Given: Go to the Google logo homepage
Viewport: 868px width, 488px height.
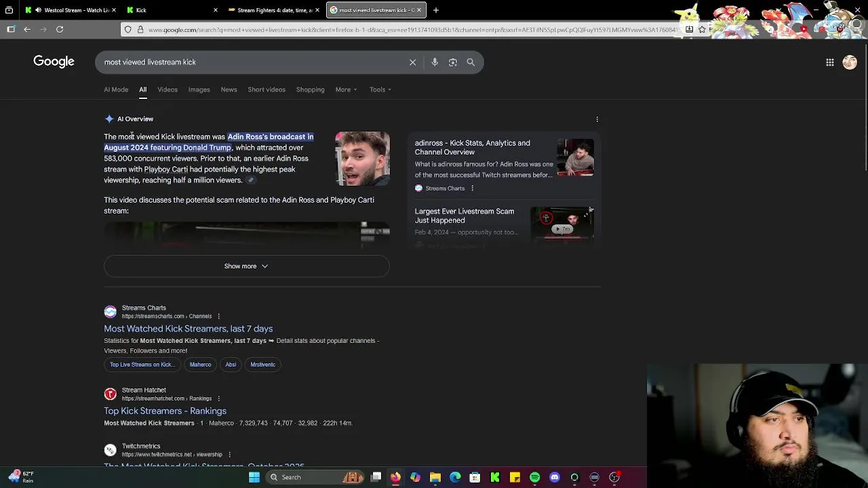Looking at the screenshot, I should [54, 62].
